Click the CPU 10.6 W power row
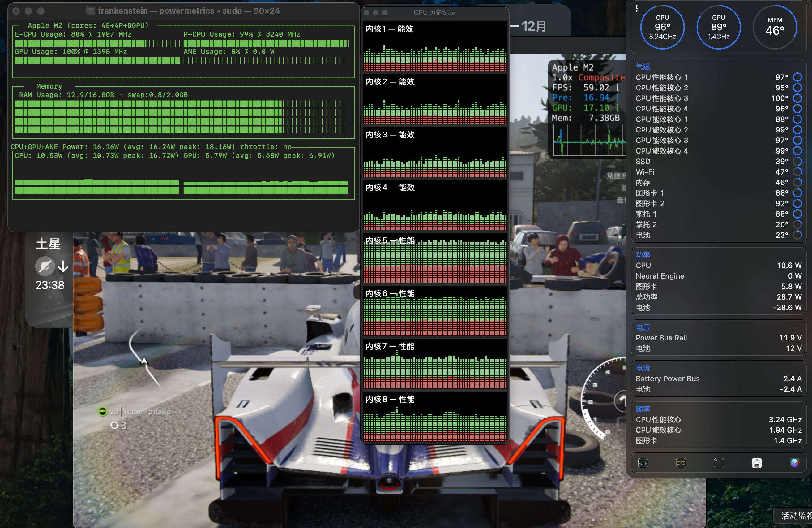 point(719,265)
